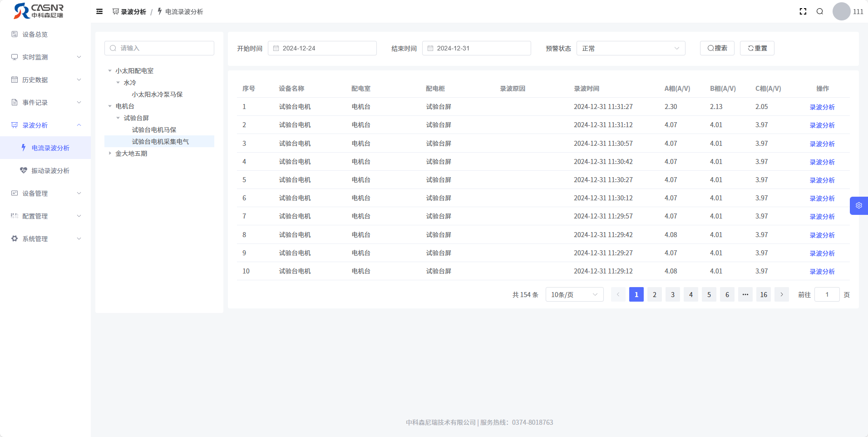Open 振动录波分析 submenu item
Screen dimensions: 868x437
point(45,170)
